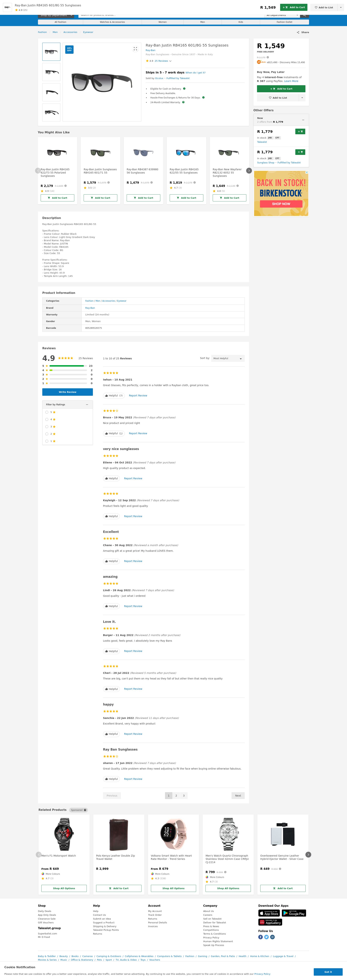Open Eyewear breadcrumb link

pos(88,32)
